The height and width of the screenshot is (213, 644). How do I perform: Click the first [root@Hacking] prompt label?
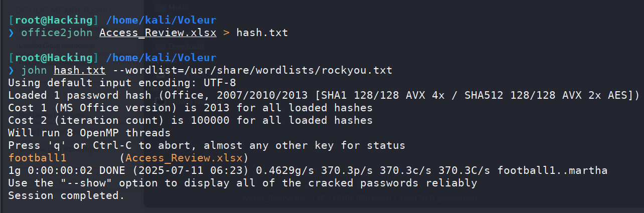pyautogui.click(x=54, y=21)
